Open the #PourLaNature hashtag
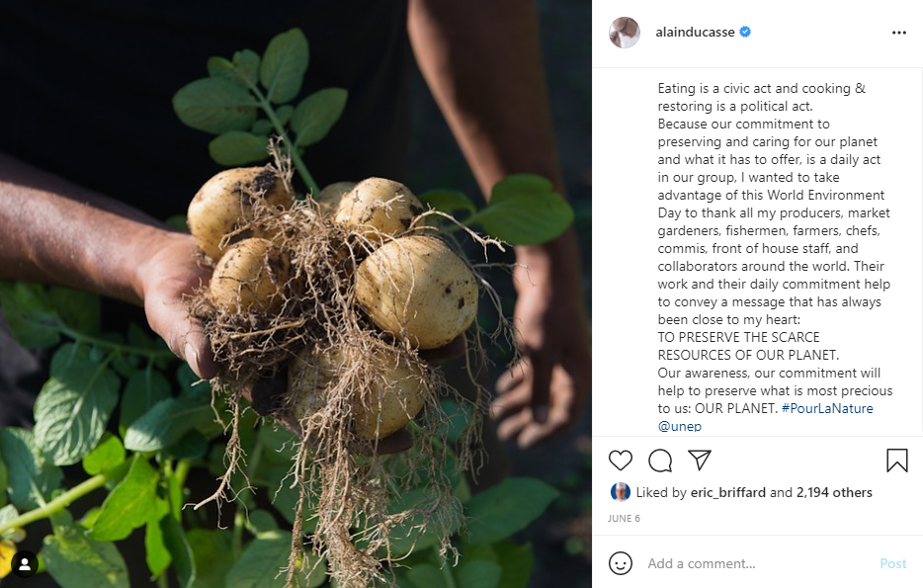This screenshot has width=923, height=588. click(x=827, y=408)
